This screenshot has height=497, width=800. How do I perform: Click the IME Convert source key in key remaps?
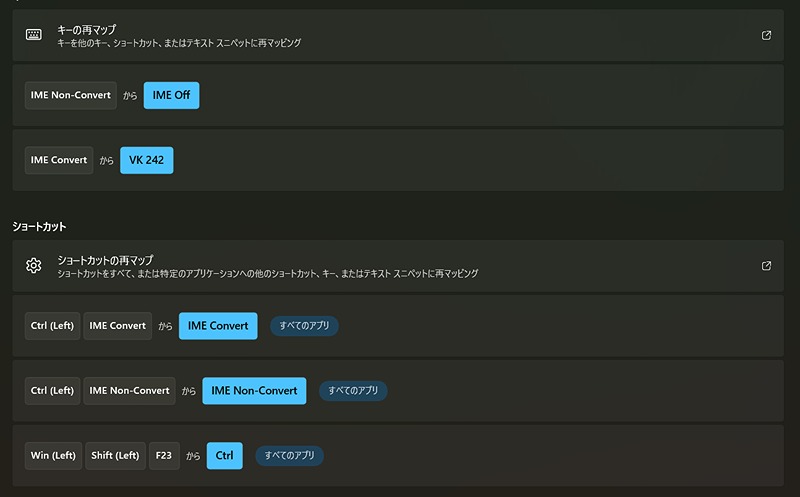pos(59,160)
